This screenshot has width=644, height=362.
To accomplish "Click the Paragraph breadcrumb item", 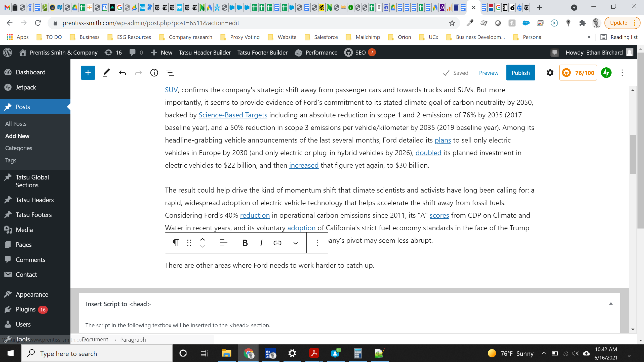I will [x=133, y=339].
